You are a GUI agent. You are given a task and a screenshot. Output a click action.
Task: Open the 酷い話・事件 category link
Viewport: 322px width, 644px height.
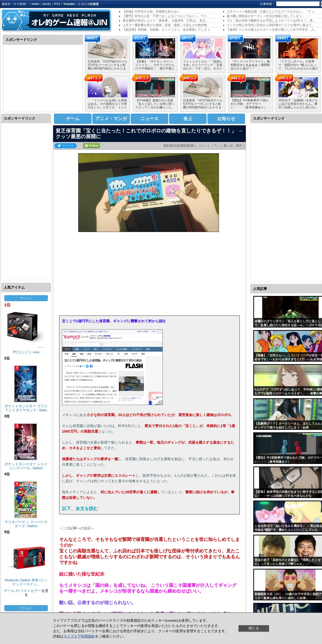tap(233, 146)
